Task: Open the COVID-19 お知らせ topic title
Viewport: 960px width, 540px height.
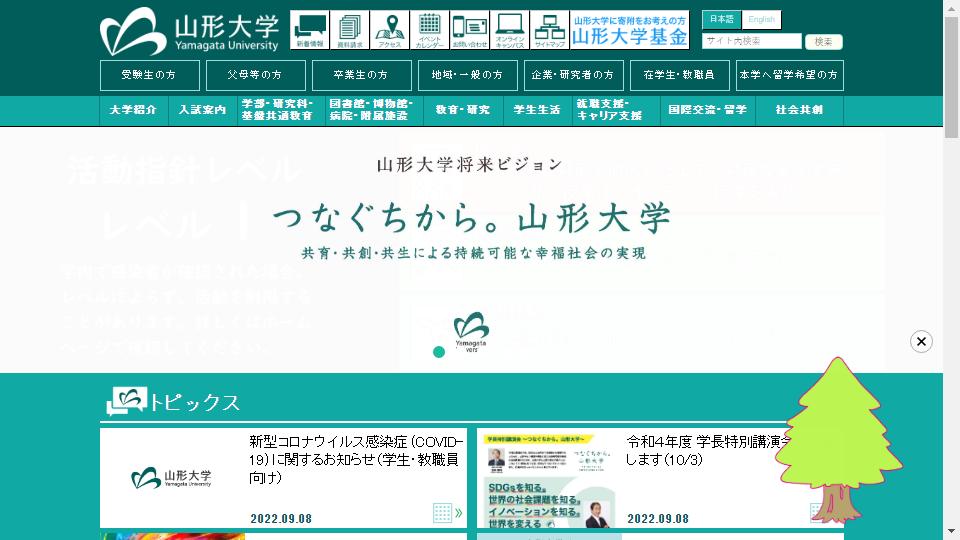Action: pyautogui.click(x=356, y=459)
